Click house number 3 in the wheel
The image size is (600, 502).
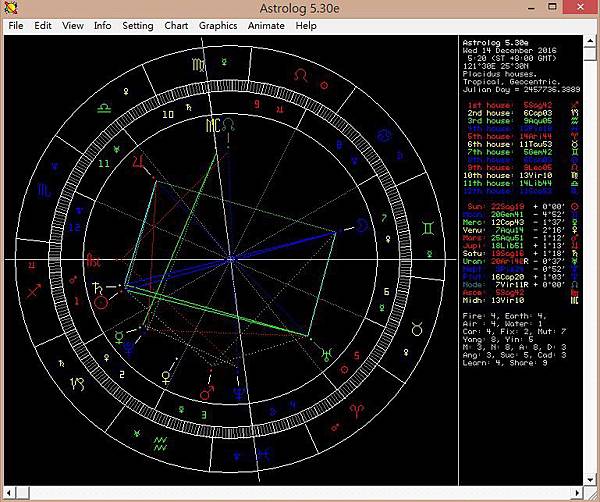[204, 414]
